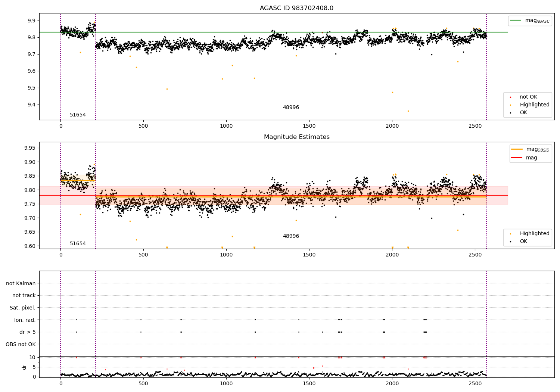Click the 'not Kalman' row label
This screenshot has width=560, height=392.
coord(21,283)
